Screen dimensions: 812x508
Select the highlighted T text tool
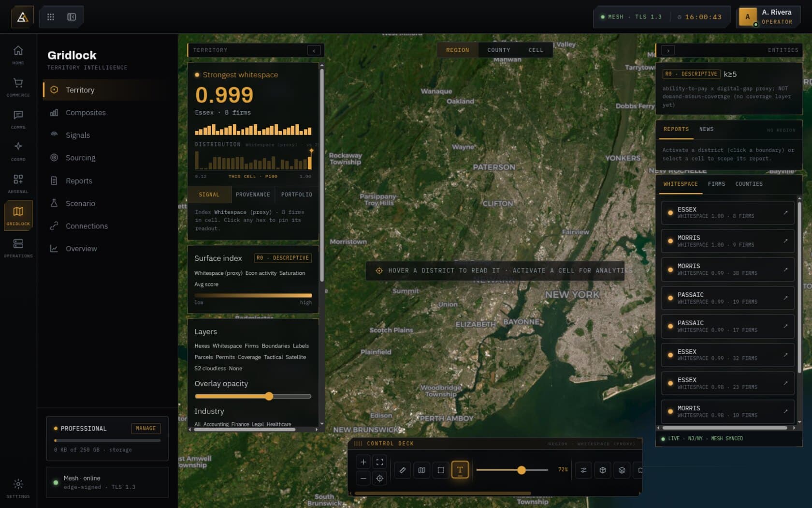pos(460,470)
